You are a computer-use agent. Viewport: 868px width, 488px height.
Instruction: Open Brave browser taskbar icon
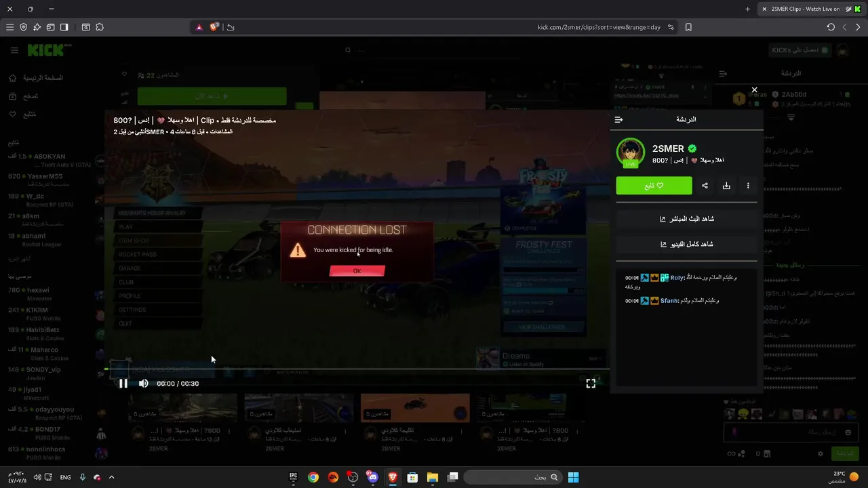[x=393, y=477]
